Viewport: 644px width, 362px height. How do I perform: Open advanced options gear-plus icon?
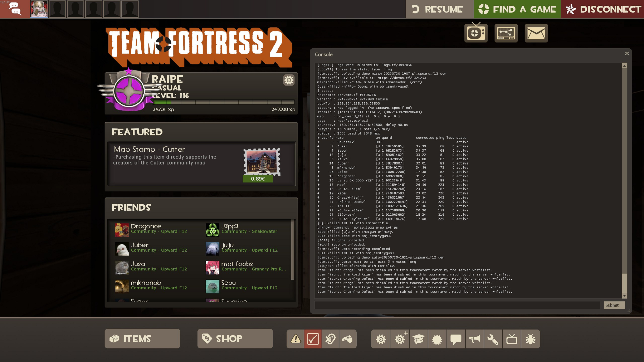tap(400, 339)
